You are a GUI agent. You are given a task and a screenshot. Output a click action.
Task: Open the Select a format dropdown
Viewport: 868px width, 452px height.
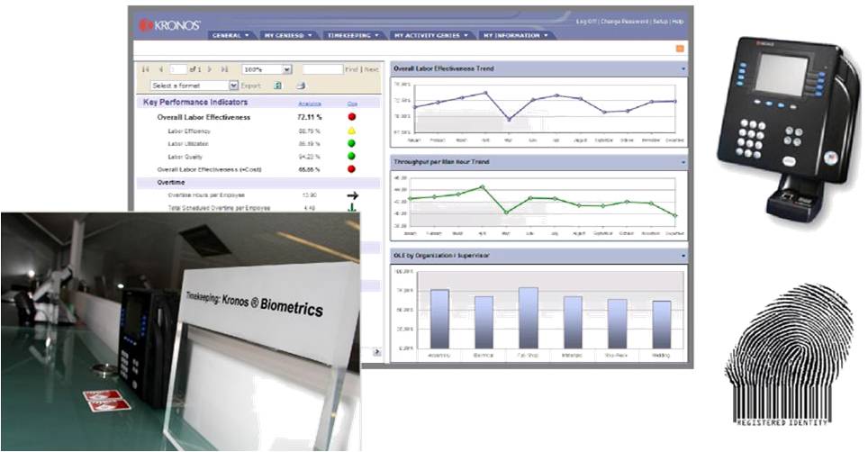pyautogui.click(x=233, y=86)
